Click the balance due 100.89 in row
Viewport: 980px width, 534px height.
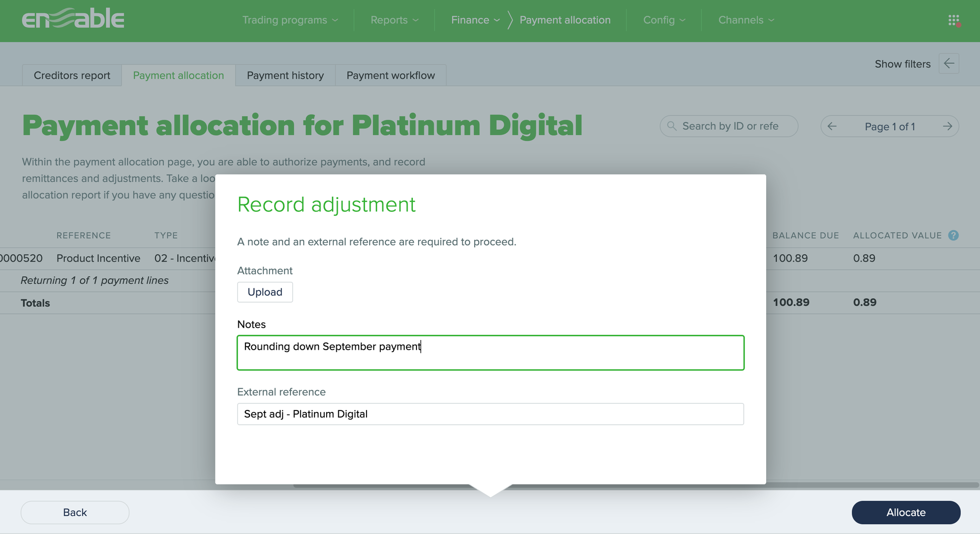point(790,258)
